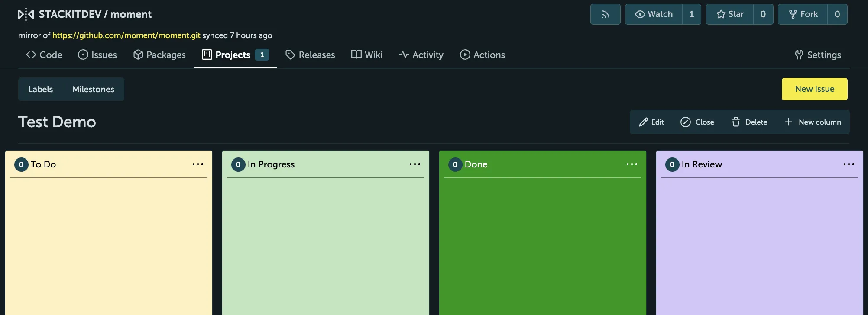Viewport: 868px width, 315px height.
Task: Open the Done column ellipsis menu
Action: pos(632,164)
